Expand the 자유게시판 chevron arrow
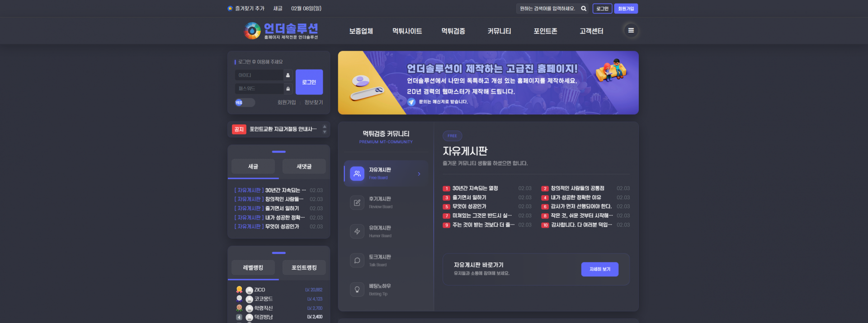The width and height of the screenshot is (868, 323). pos(419,174)
